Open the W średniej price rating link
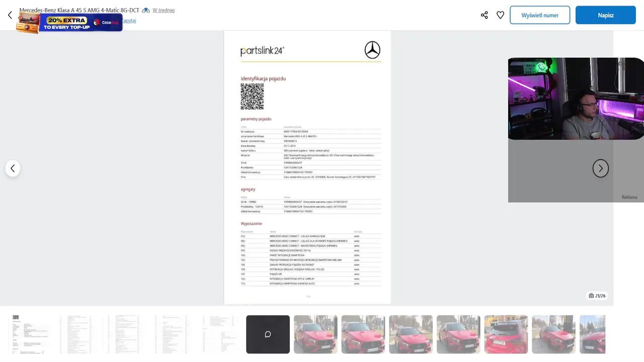 tap(164, 10)
